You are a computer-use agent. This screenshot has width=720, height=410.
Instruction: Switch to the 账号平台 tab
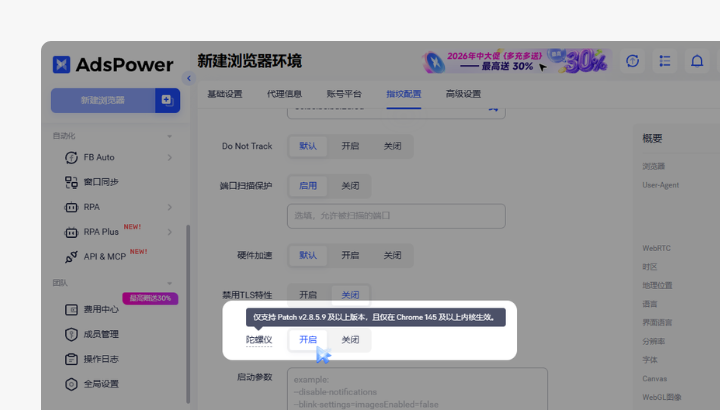(x=344, y=94)
